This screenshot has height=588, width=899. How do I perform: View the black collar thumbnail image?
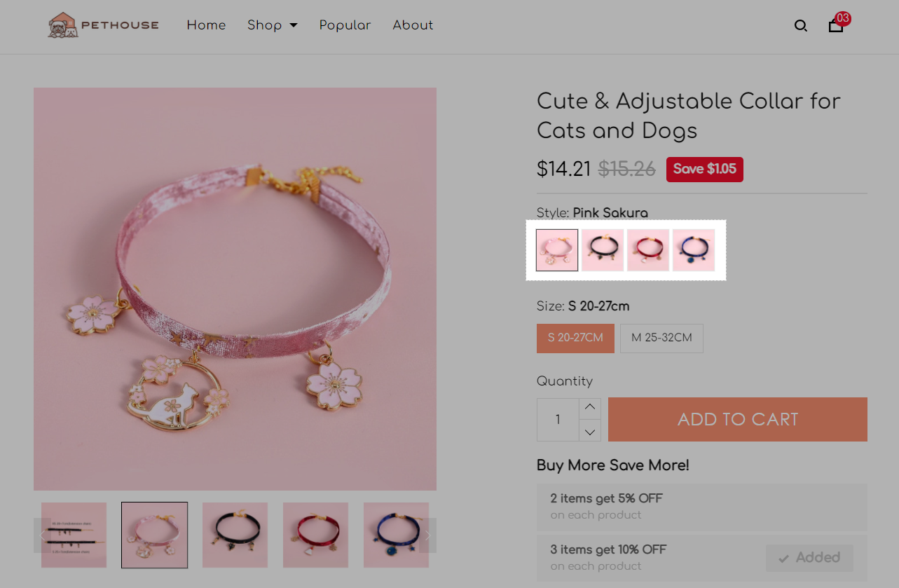(x=235, y=535)
